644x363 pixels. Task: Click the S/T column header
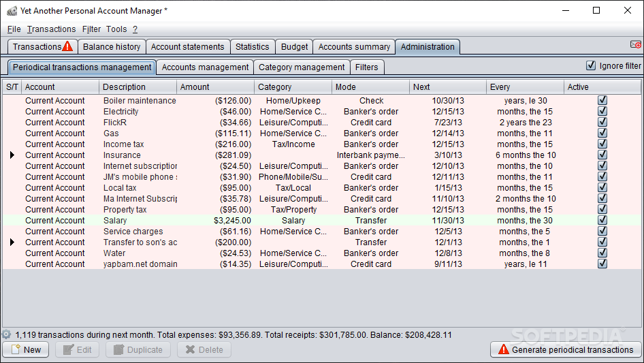coord(12,86)
